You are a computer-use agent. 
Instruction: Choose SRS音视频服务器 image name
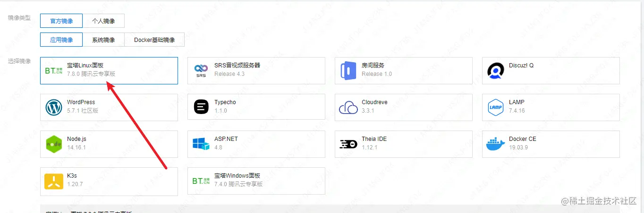pos(237,66)
